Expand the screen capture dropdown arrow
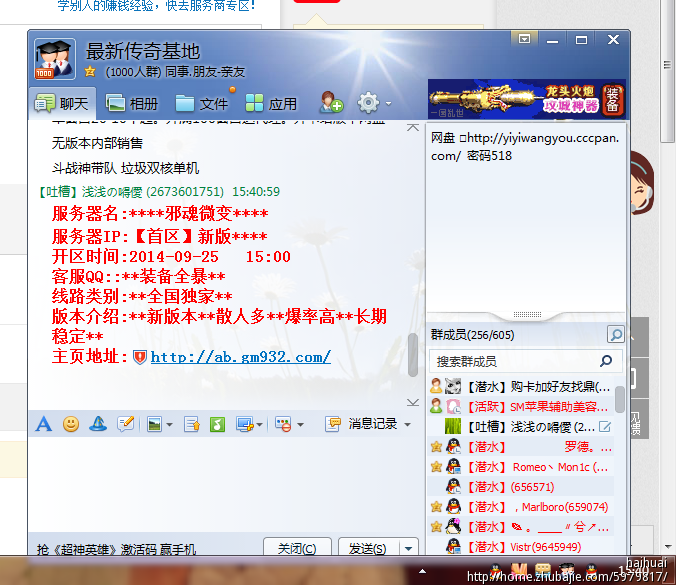This screenshot has width=676, height=585. [x=260, y=425]
